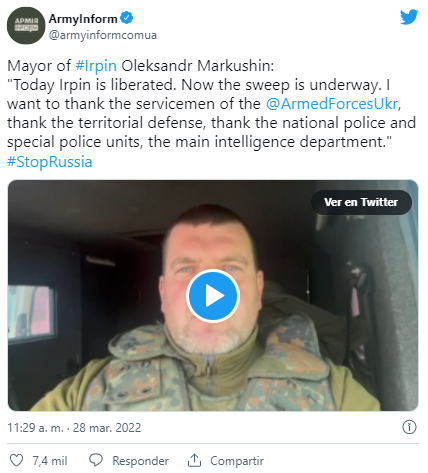
Task: Click the share upload arrow icon
Action: pos(194,460)
